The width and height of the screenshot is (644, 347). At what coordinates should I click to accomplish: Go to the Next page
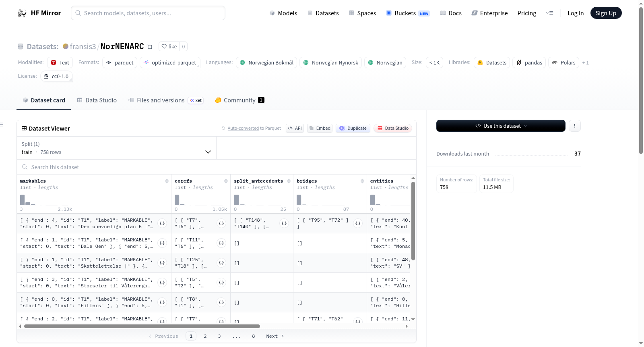pyautogui.click(x=275, y=336)
